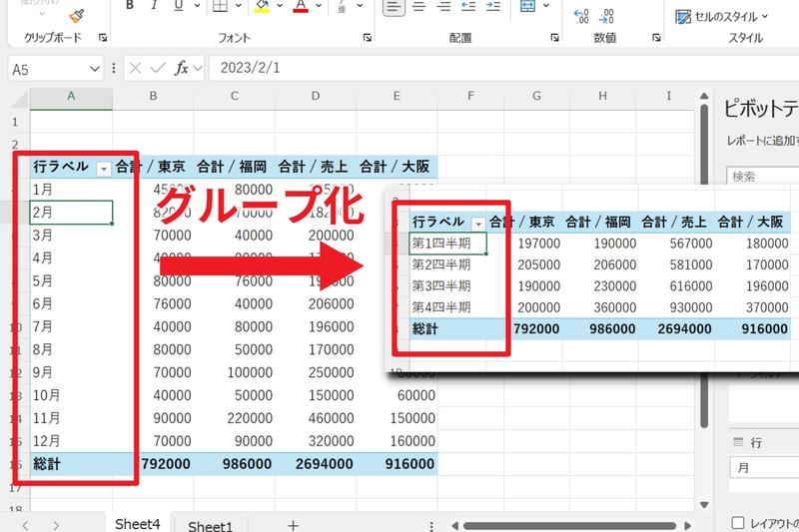Image resolution: width=799 pixels, height=532 pixels.
Task: Click the pivot field 検索 box
Action: click(762, 176)
